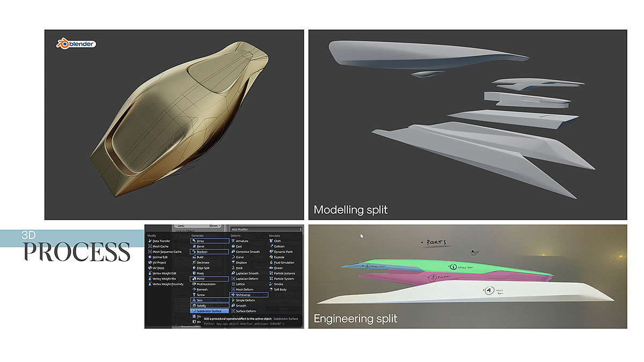
Task: Open the gold Blender model image
Action: [x=174, y=124]
